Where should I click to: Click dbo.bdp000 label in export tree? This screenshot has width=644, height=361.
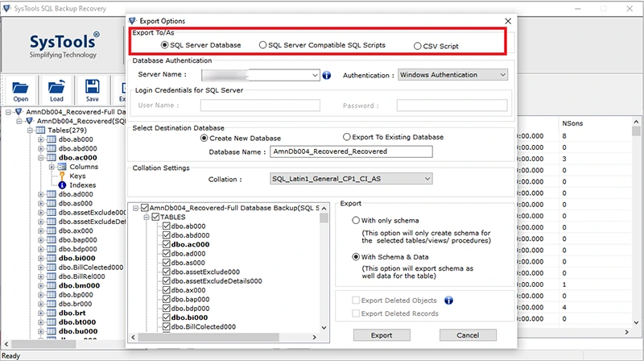190,309
